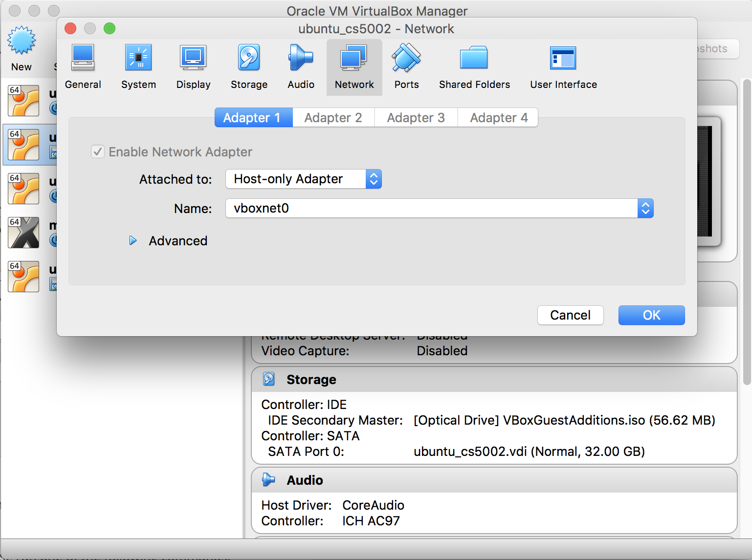Click the New VM icon in VirtualBox Manager
Viewport: 752px width, 560px height.
tap(22, 41)
